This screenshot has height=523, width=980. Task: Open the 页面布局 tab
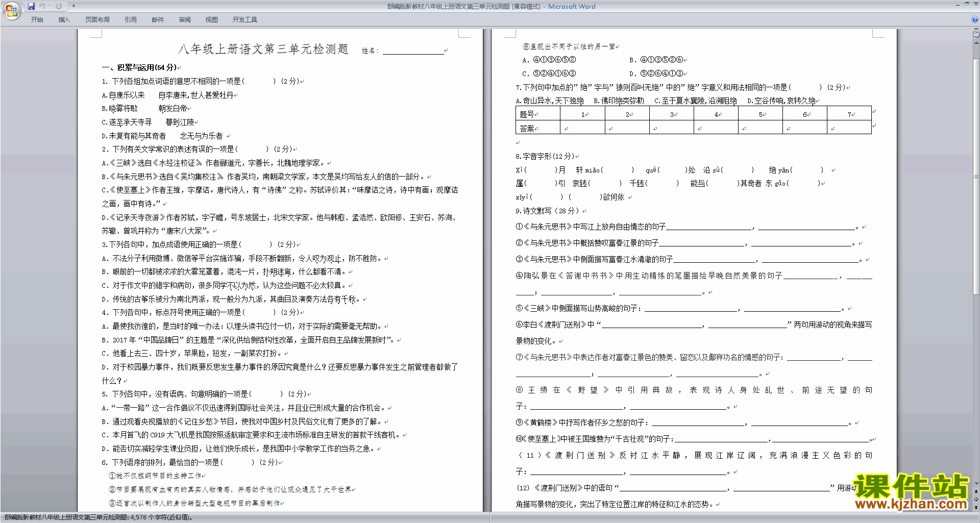97,20
